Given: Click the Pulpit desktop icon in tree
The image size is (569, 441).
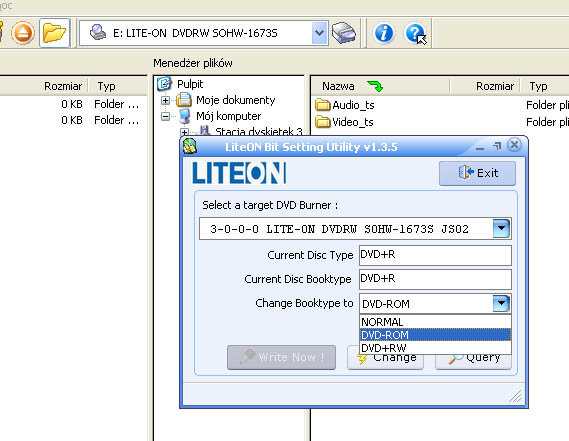Looking at the screenshot, I should click(x=164, y=84).
